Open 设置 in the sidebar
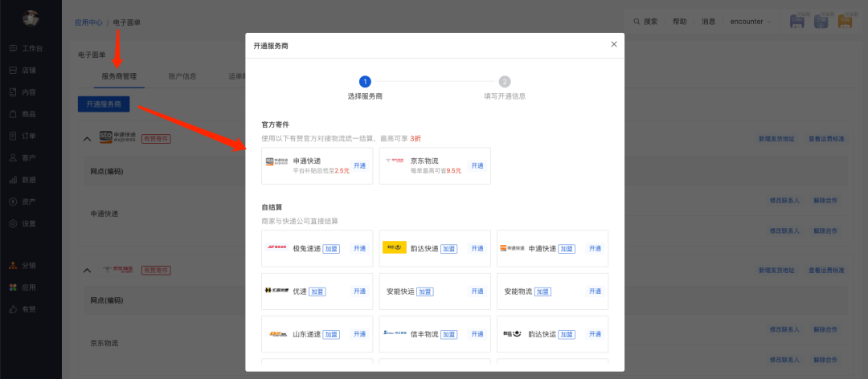The width and height of the screenshot is (868, 379). click(23, 223)
